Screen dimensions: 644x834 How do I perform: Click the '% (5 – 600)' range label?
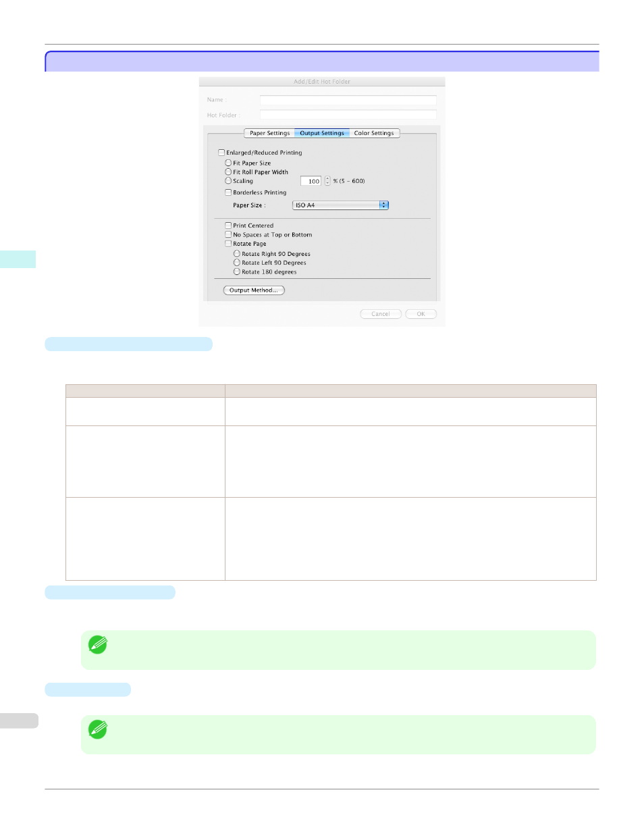coord(349,181)
